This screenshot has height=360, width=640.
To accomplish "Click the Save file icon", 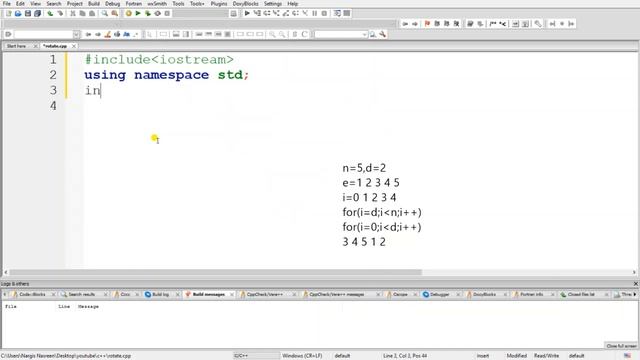I will (x=28, y=13).
